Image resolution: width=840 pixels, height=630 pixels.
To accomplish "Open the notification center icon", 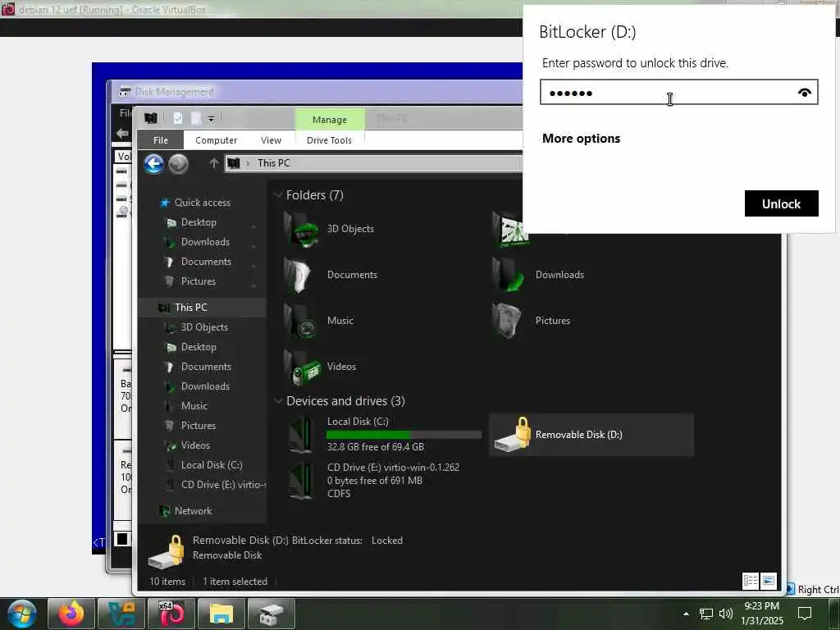I will click(805, 614).
